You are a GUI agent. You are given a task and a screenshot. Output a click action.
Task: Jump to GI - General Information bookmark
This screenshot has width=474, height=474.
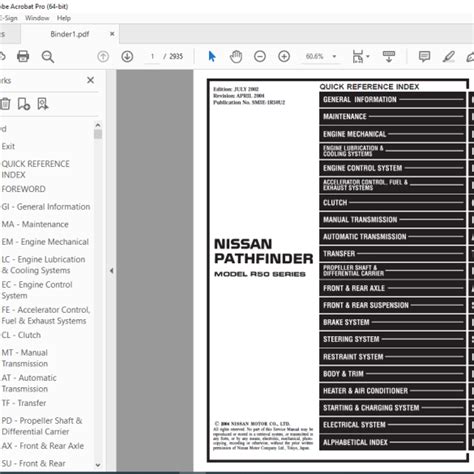pos(46,207)
